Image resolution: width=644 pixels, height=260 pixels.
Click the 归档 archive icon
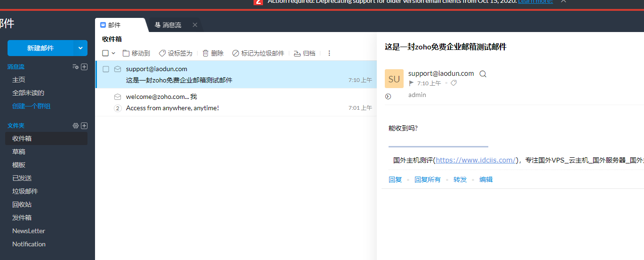pyautogui.click(x=297, y=53)
